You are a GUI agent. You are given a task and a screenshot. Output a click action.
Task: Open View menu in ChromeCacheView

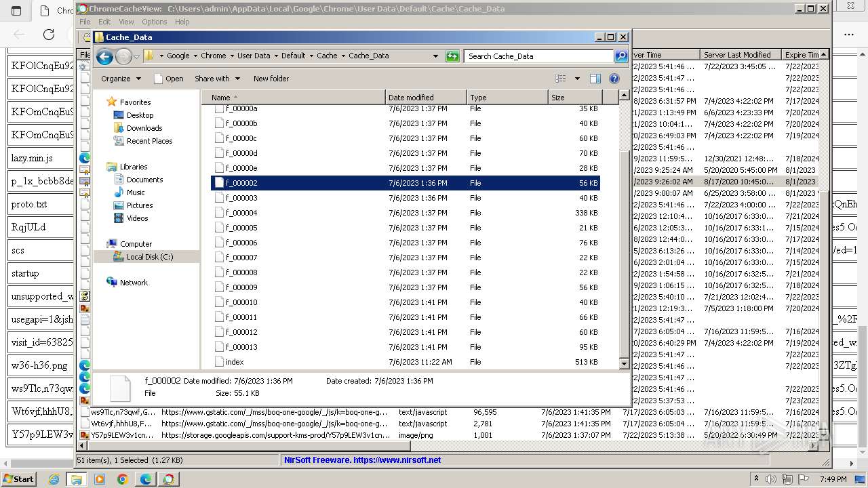click(x=126, y=22)
